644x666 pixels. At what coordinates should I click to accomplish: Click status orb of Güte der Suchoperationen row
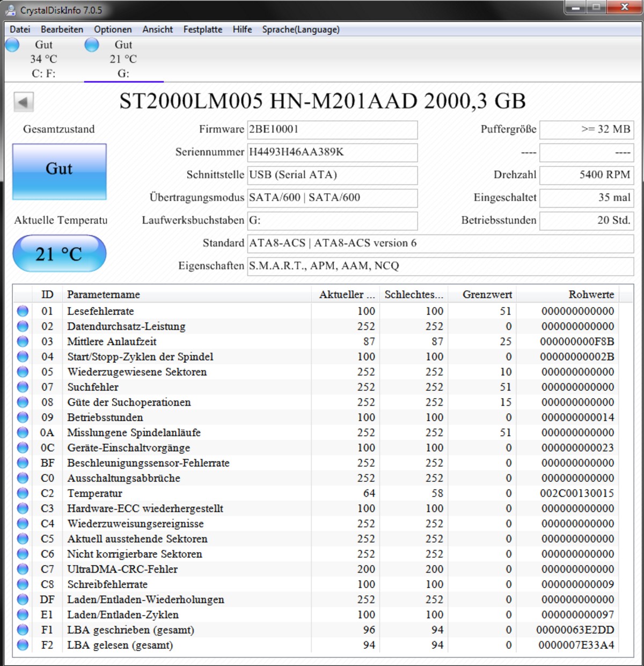tap(23, 402)
